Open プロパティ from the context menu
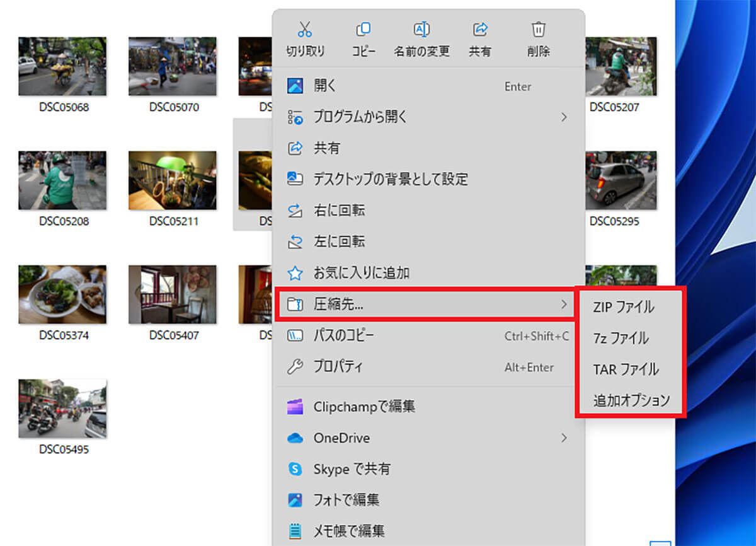 pos(338,367)
